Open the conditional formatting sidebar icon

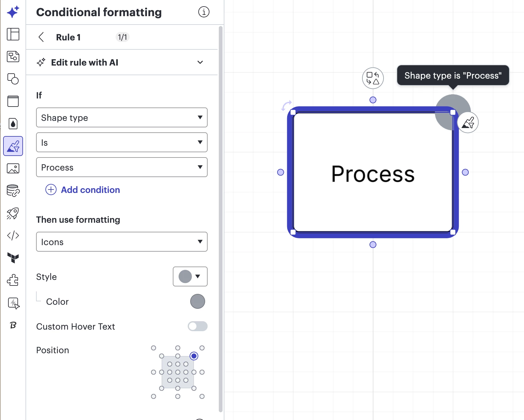coord(13,146)
